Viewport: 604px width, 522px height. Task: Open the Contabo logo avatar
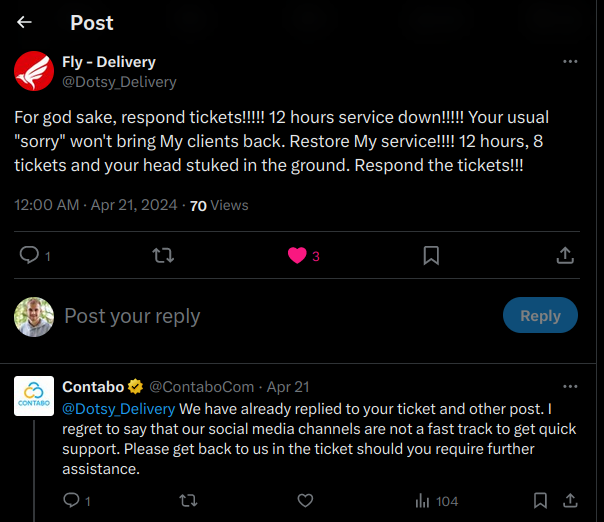tap(34, 396)
